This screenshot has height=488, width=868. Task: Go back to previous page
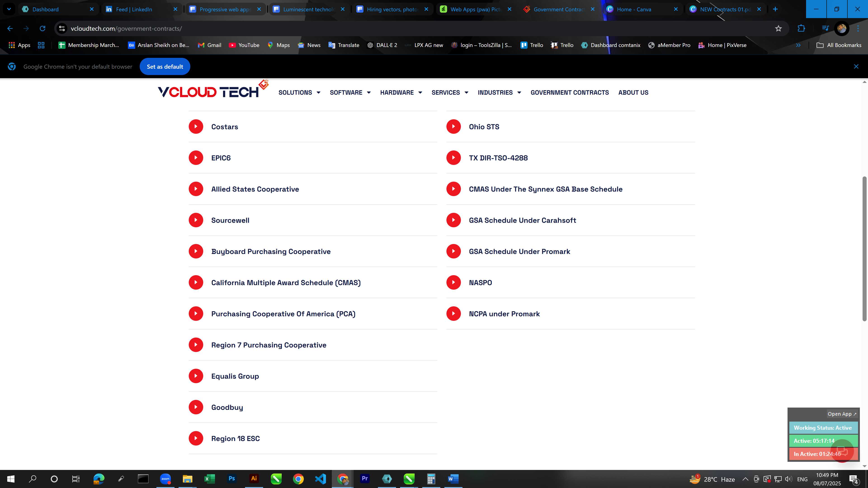[10, 29]
